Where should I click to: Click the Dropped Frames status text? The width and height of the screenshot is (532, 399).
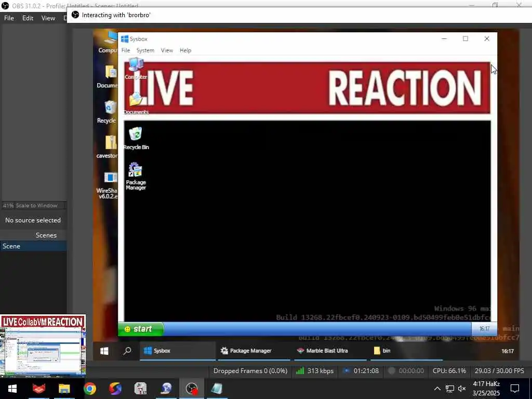tap(250, 371)
